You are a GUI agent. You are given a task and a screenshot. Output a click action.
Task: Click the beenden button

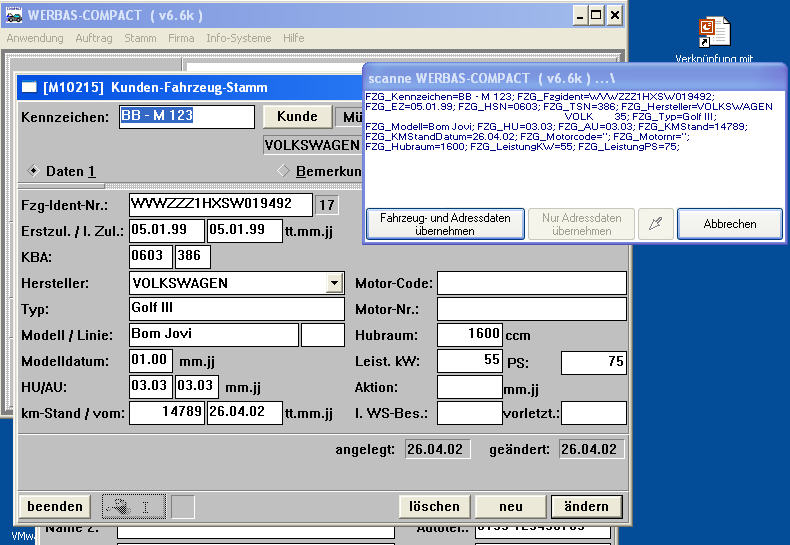[x=55, y=506]
